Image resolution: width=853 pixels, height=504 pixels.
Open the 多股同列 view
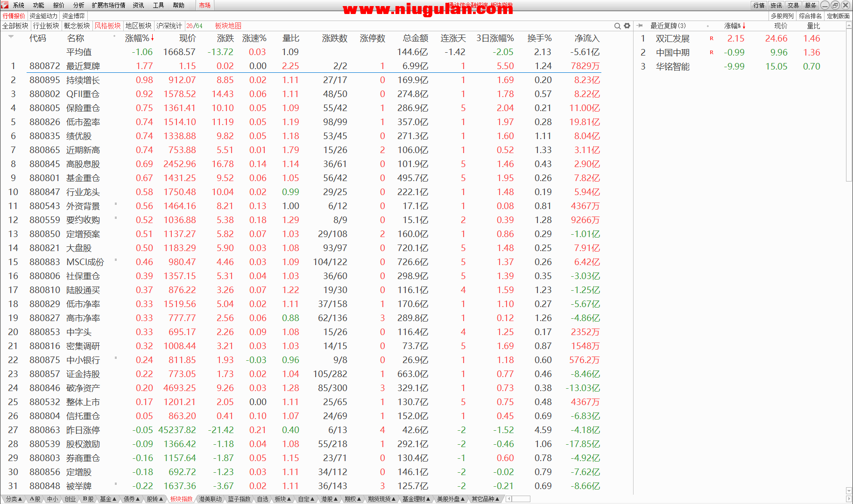point(782,16)
